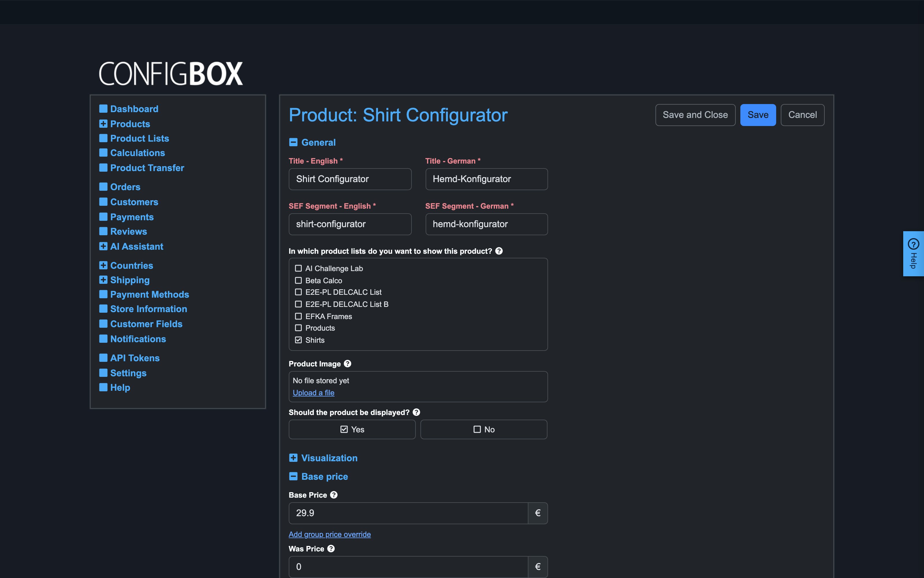Click the euro symbol beside Base Price field
Viewport: 924px width, 578px height.
538,513
